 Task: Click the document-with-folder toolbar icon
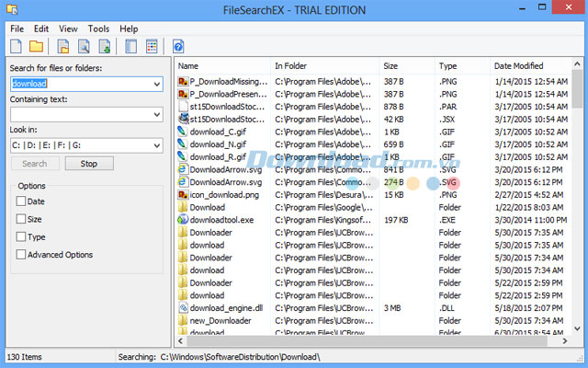[x=63, y=47]
